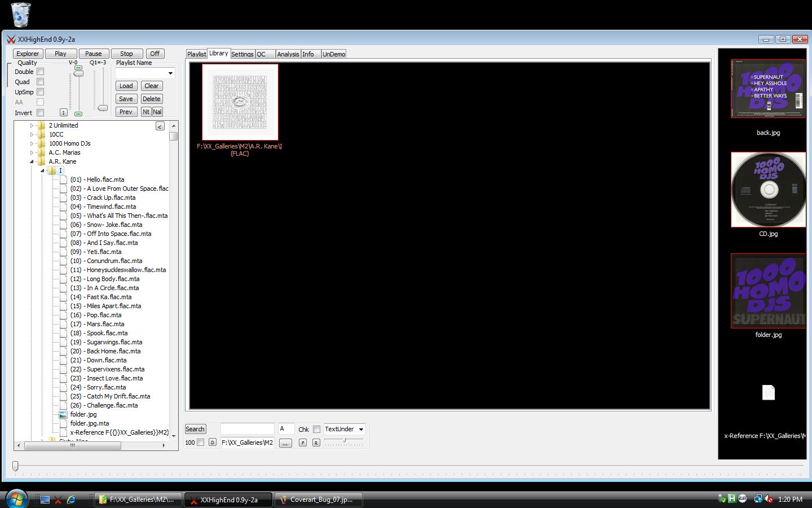Viewport: 812px width, 508px height.
Task: Select the A.R. Kane I album cover thumbnail
Action: coord(240,102)
